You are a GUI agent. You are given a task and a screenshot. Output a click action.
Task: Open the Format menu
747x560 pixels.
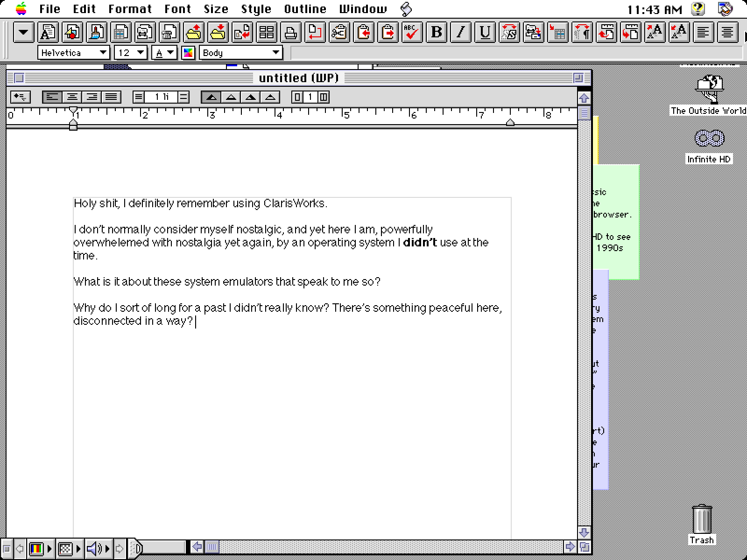coord(130,9)
